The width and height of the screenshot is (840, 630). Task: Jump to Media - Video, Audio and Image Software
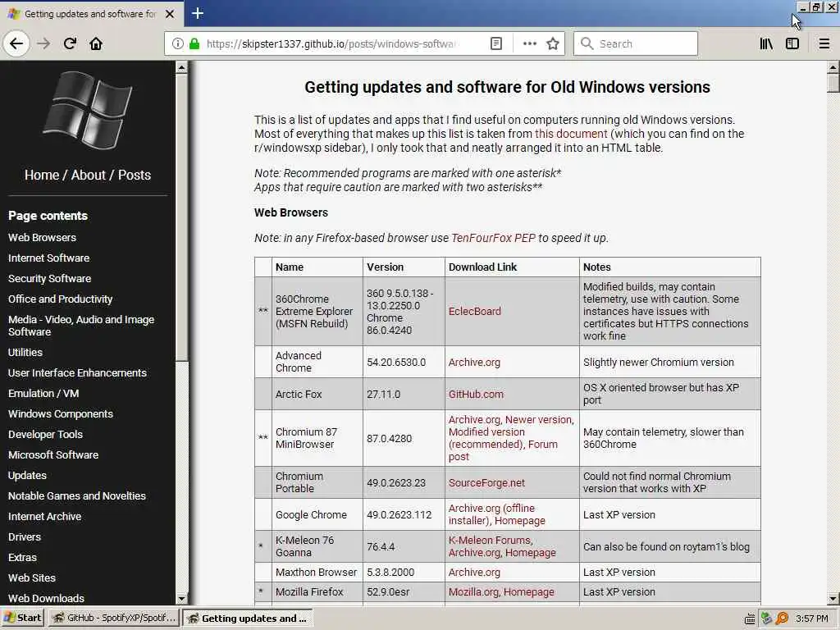tap(81, 326)
